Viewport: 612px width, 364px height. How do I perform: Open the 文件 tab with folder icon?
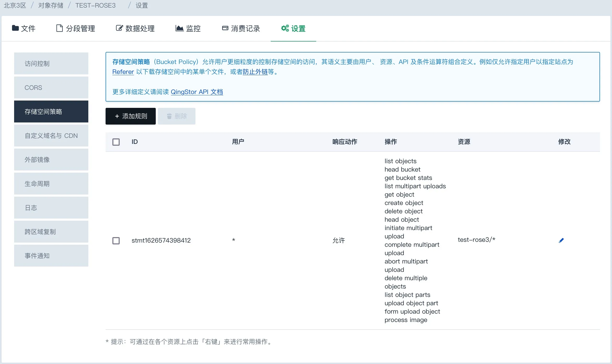[x=24, y=28]
